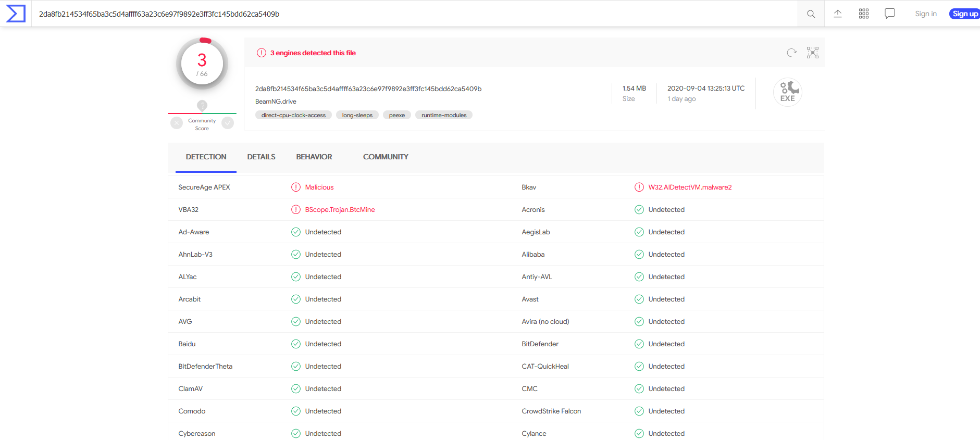Click the upload file icon
980x440 pixels.
tap(838, 14)
